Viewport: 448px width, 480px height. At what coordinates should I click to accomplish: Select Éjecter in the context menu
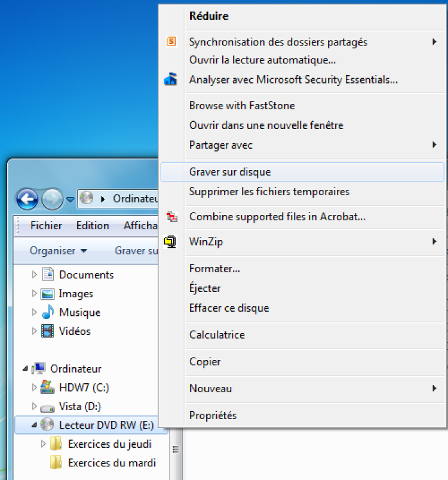point(204,288)
